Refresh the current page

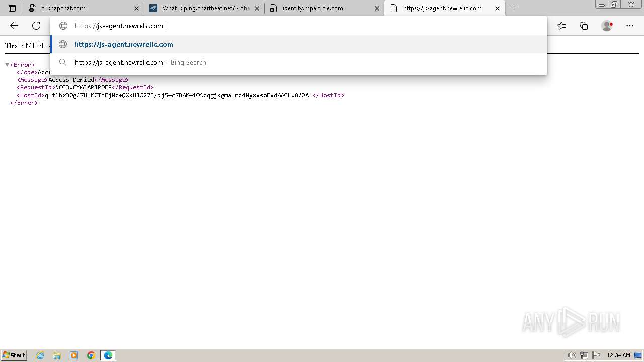[x=36, y=26]
